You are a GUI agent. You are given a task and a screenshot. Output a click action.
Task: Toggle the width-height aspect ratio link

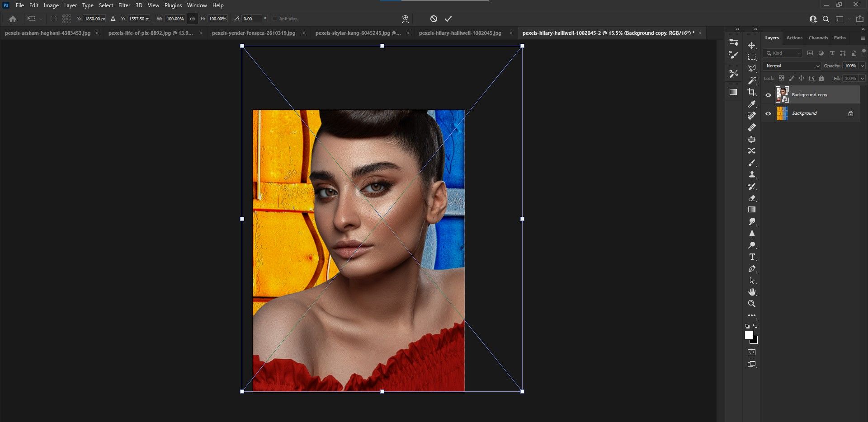pos(193,19)
